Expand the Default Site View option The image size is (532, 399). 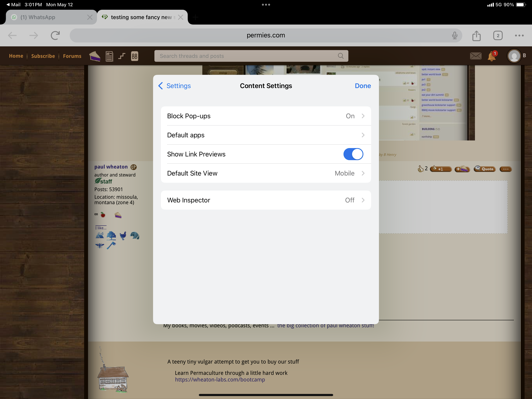click(x=266, y=173)
